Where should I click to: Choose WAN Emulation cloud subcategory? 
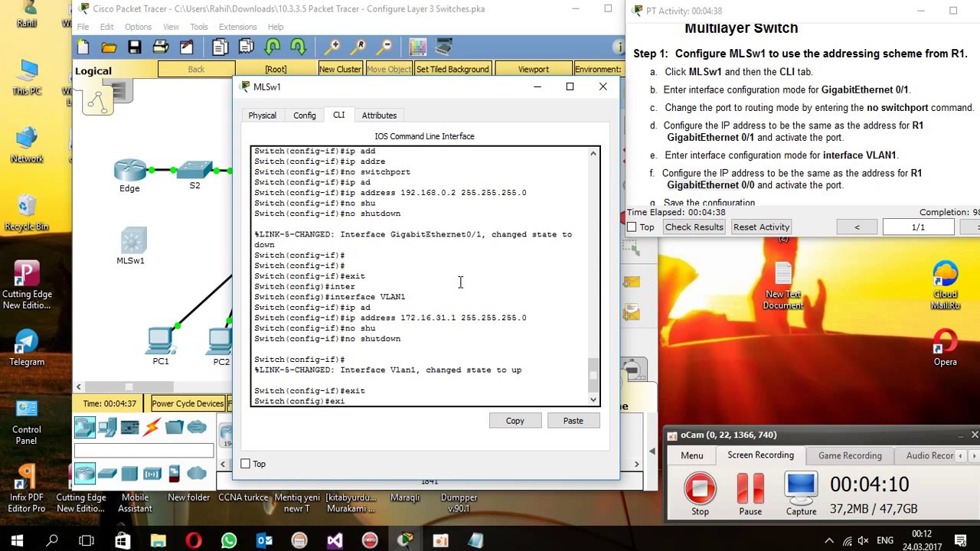click(198, 473)
